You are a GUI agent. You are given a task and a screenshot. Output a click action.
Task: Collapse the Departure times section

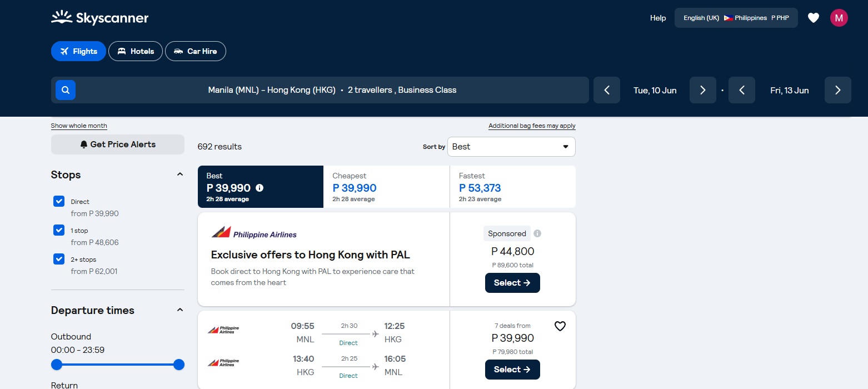point(179,310)
